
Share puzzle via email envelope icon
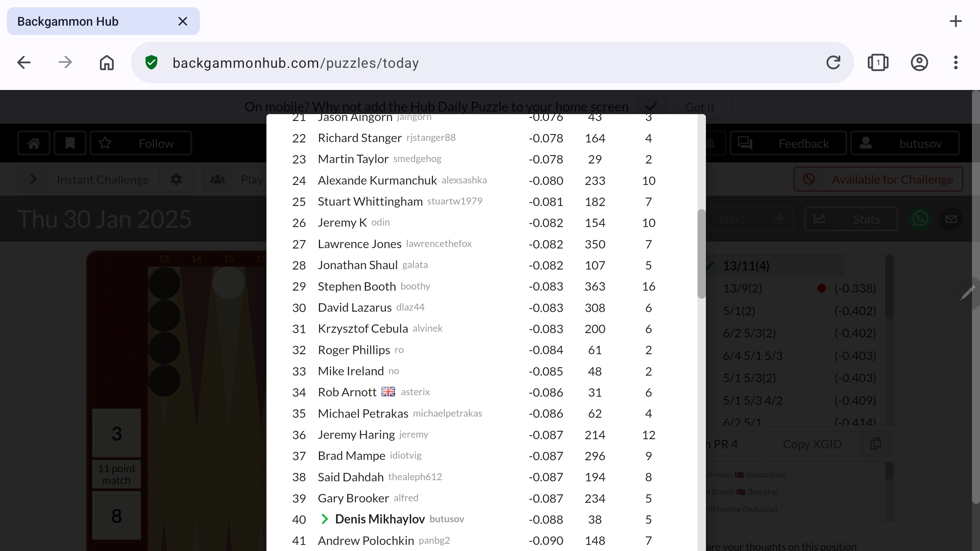(x=951, y=219)
